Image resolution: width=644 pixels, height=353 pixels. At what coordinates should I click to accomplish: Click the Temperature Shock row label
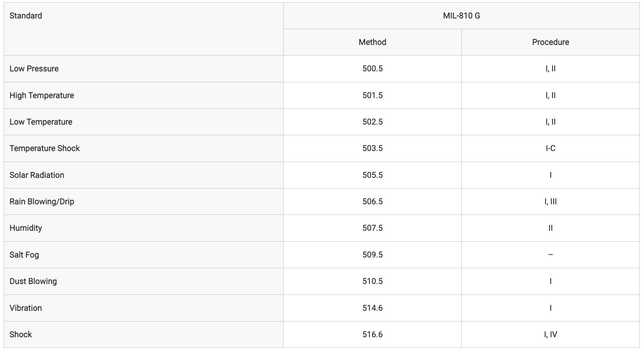point(45,148)
